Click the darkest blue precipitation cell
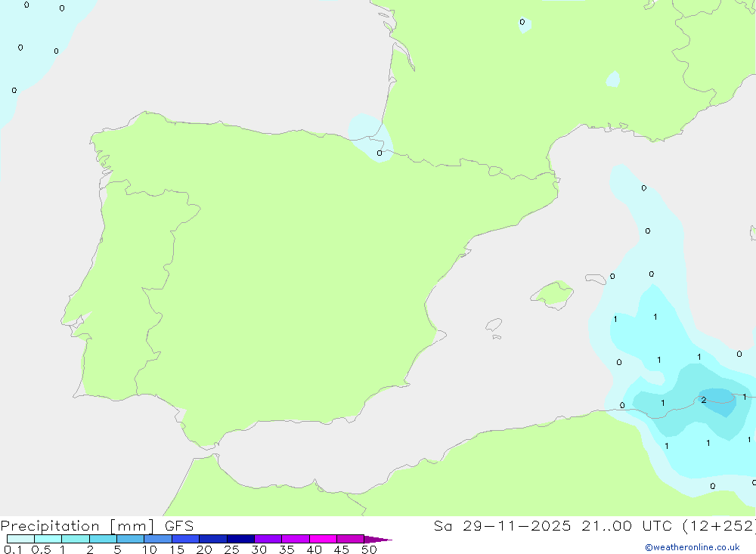Image resolution: width=756 pixels, height=554 pixels. coord(720,401)
